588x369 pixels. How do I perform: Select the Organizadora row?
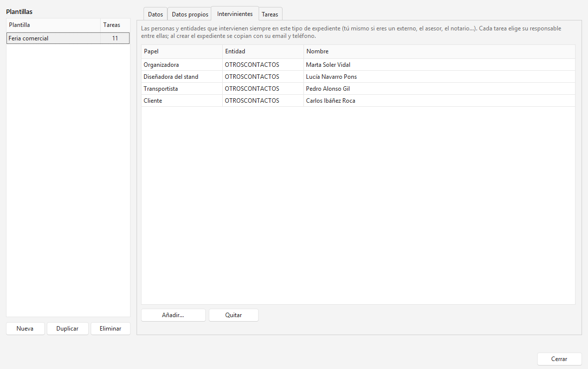(358, 64)
